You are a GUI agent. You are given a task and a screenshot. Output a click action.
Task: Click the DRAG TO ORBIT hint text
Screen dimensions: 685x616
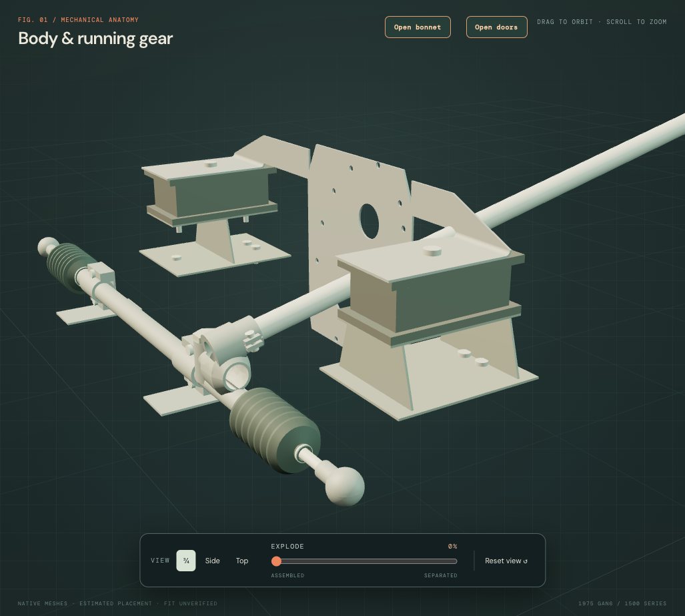click(565, 22)
